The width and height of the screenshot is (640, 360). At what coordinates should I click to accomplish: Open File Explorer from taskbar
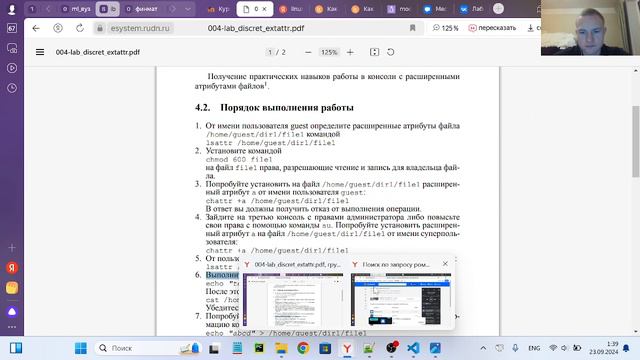tap(281, 348)
